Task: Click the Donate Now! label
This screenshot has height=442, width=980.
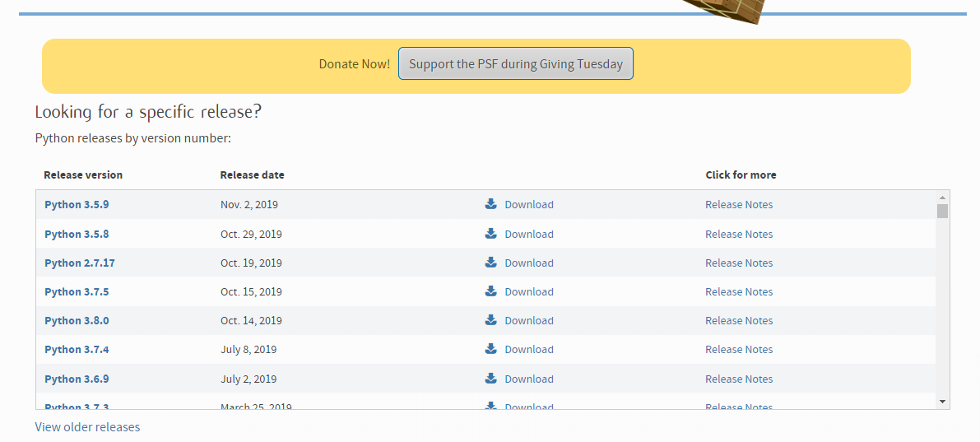Action: (x=355, y=63)
